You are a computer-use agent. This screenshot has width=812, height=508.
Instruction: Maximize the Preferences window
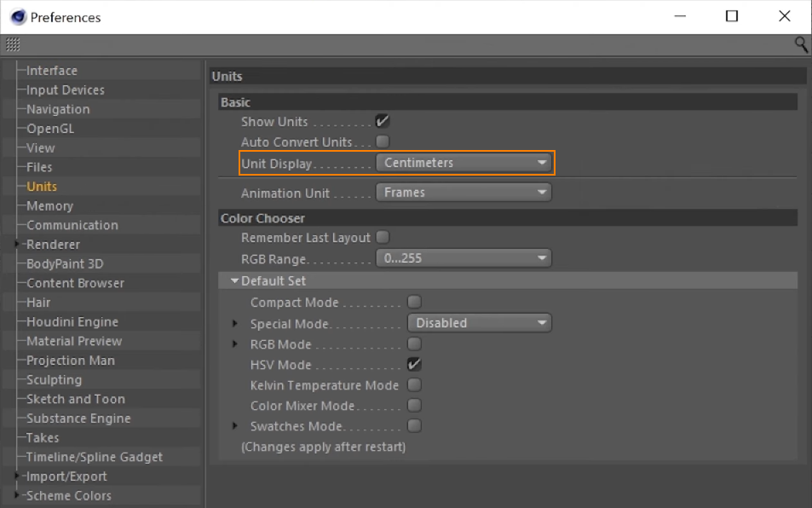[732, 16]
